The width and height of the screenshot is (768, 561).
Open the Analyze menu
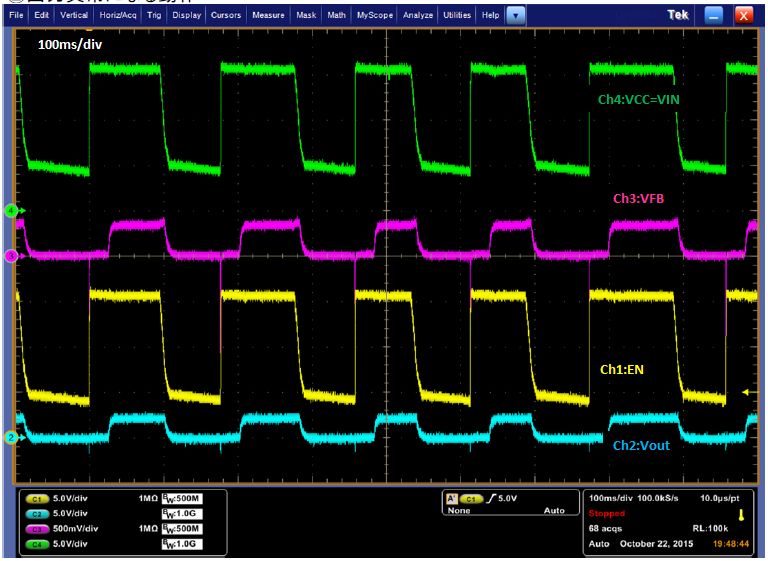[418, 15]
